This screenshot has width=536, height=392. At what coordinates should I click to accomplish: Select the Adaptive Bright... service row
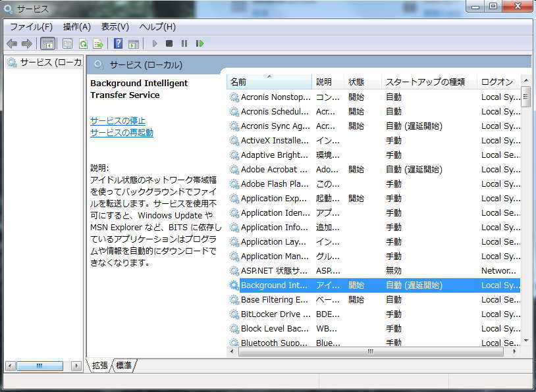(x=374, y=155)
